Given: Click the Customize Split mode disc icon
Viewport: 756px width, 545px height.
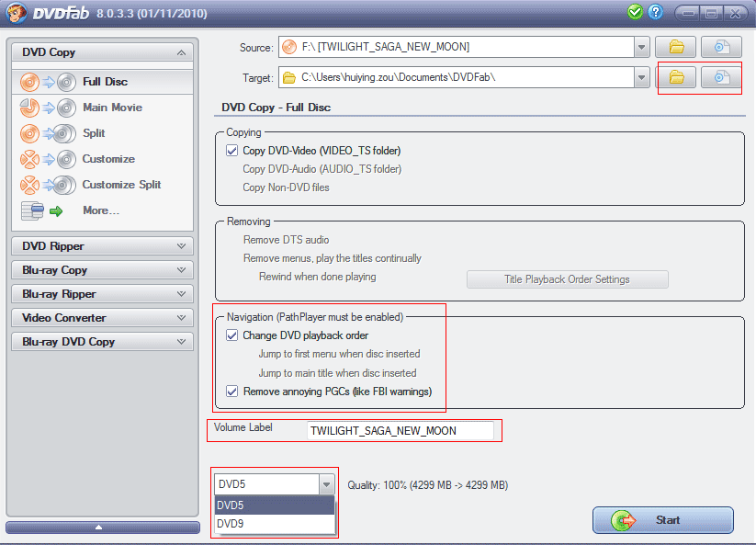Looking at the screenshot, I should tap(48, 185).
